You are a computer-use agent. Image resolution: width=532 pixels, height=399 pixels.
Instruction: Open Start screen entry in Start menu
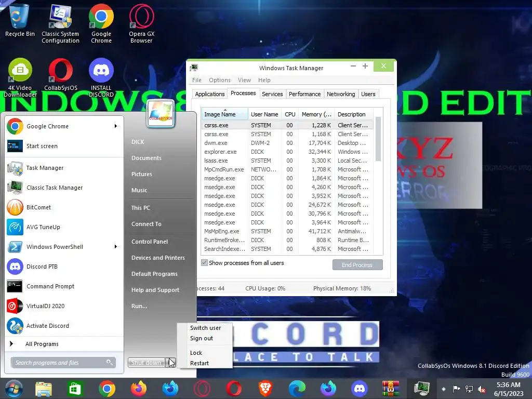coord(63,146)
